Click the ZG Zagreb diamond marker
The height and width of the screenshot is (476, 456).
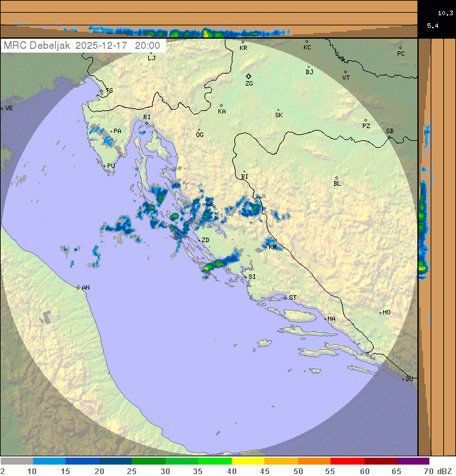click(x=249, y=76)
